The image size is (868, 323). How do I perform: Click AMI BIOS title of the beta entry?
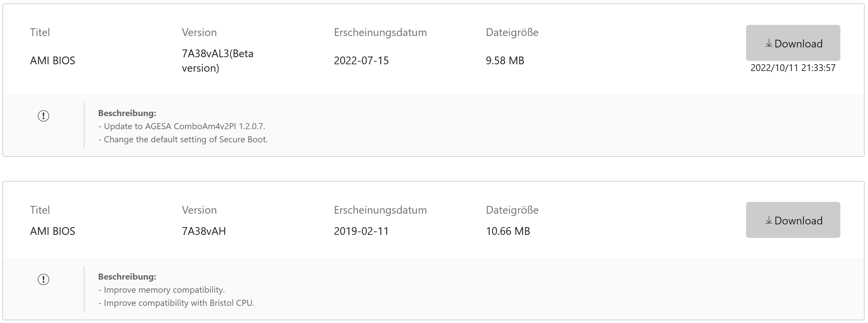53,61
